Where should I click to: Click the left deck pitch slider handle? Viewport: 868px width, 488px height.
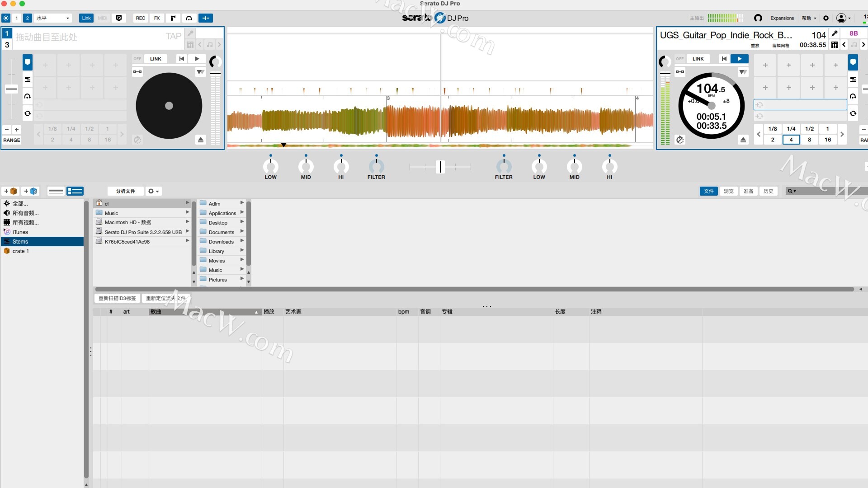click(x=11, y=89)
